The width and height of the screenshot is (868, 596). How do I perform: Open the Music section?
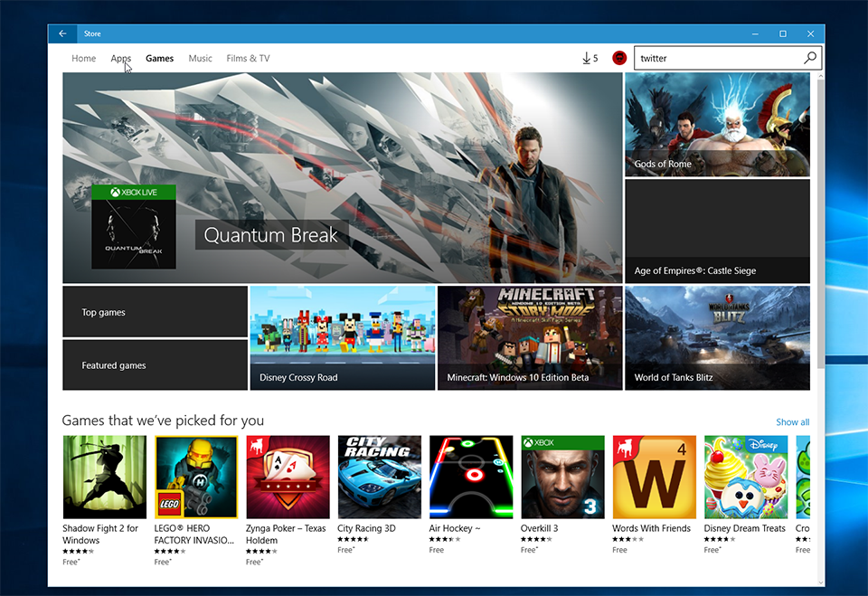200,58
